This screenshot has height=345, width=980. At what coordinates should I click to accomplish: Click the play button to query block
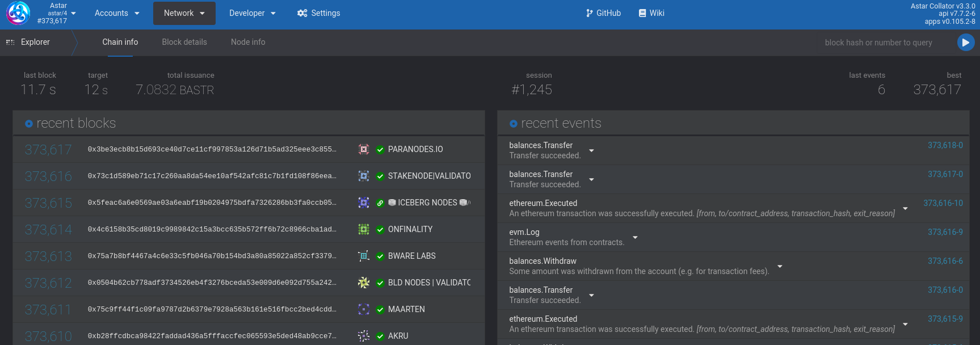tap(965, 43)
